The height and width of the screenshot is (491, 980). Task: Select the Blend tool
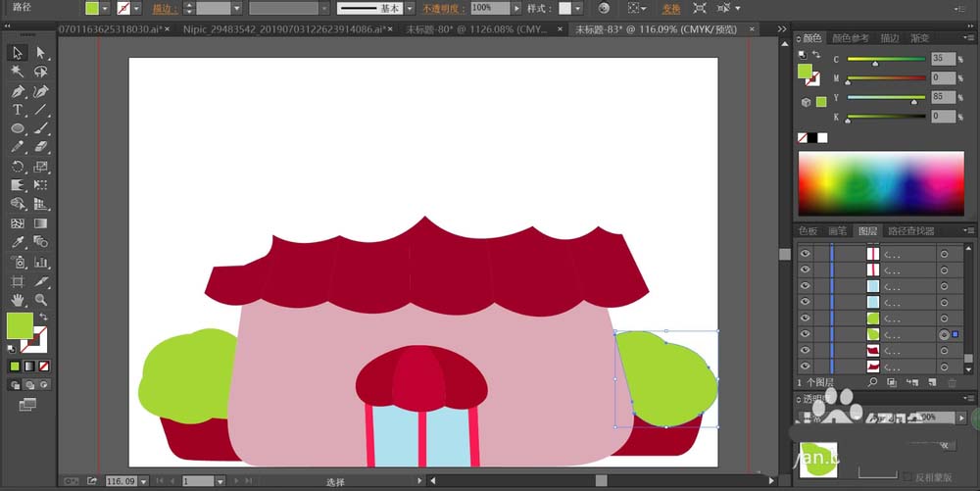pyautogui.click(x=40, y=242)
